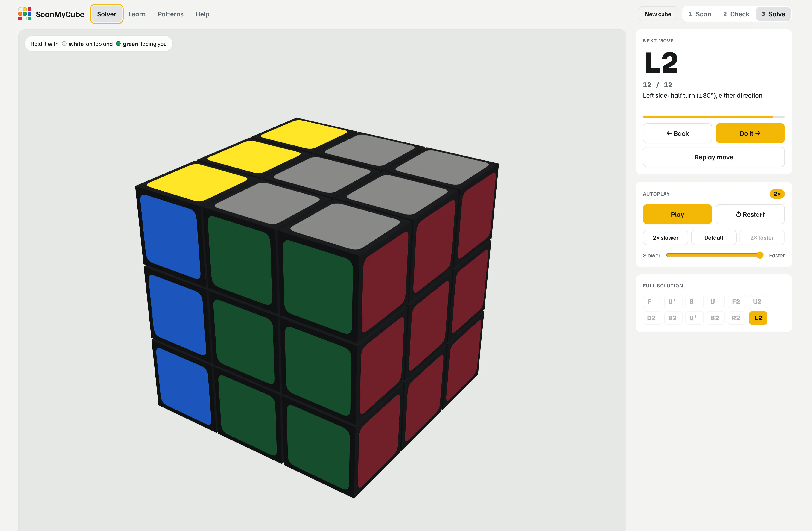Click the 'Faster' slider label
Viewport: 812px width, 531px height.
(777, 255)
